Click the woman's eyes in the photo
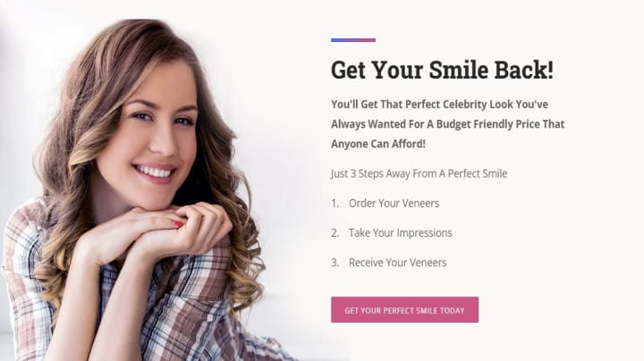This screenshot has height=361, width=644. pyautogui.click(x=164, y=119)
